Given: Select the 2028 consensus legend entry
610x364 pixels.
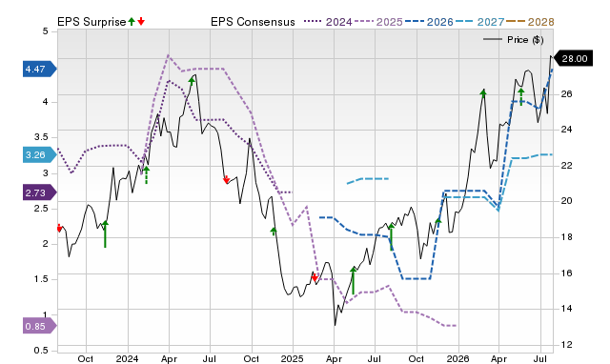Looking at the screenshot, I should [530, 22].
